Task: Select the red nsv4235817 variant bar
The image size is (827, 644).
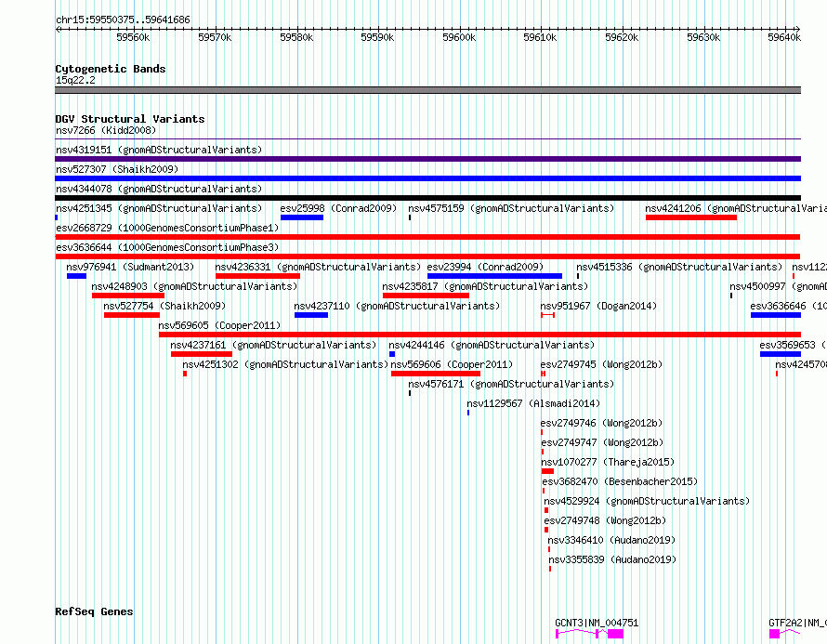Action: point(426,296)
